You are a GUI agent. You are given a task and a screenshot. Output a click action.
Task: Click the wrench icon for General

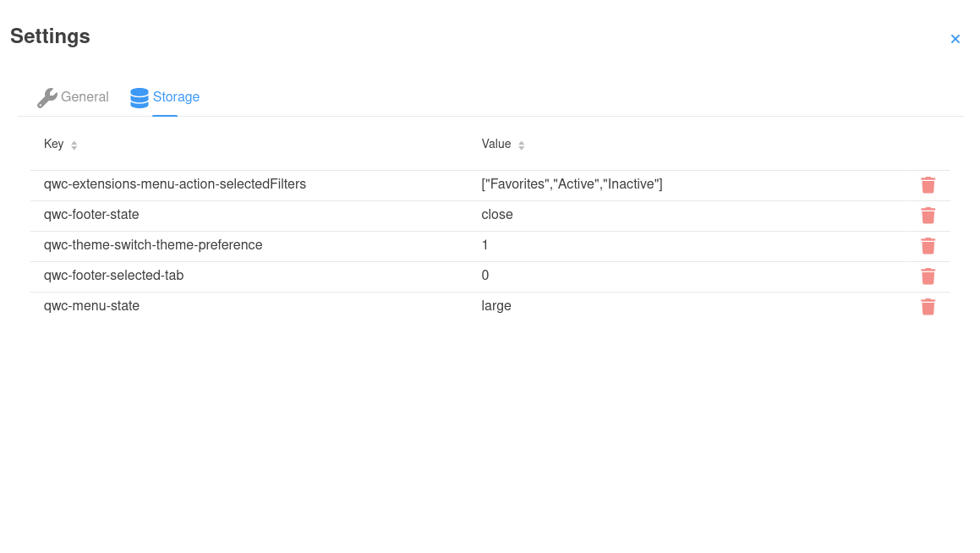click(47, 97)
